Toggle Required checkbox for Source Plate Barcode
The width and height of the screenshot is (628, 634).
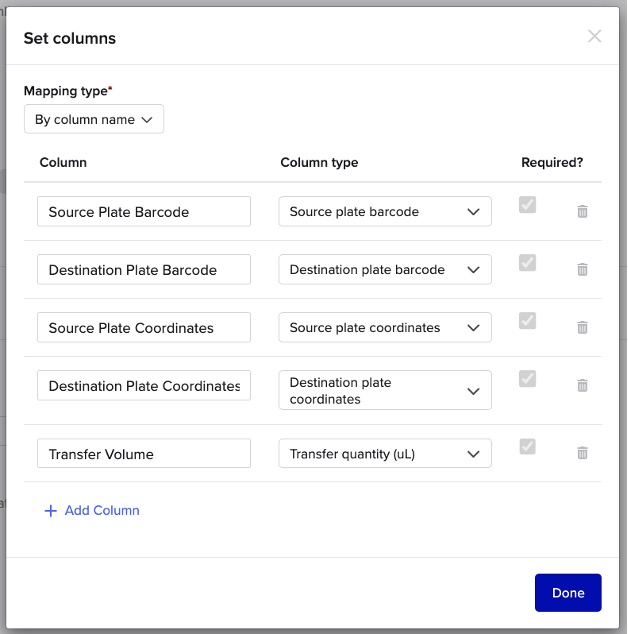point(527,205)
